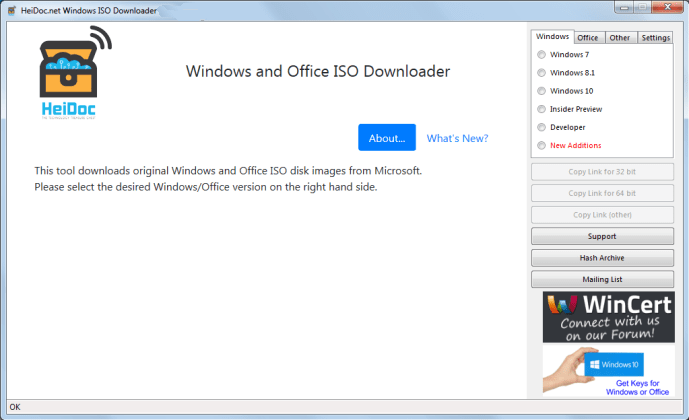This screenshot has height=420, width=689.
Task: Click the HeiDoc treasure chest logo
Action: 75,73
